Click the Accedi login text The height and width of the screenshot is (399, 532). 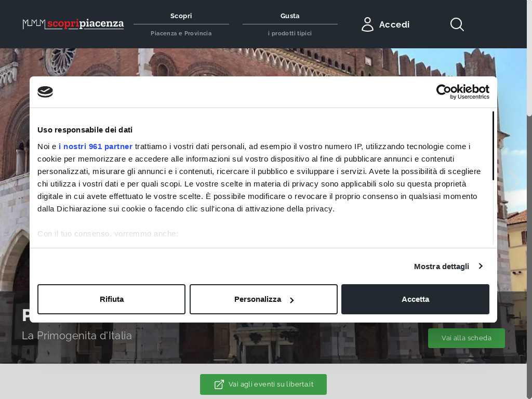[x=394, y=24]
